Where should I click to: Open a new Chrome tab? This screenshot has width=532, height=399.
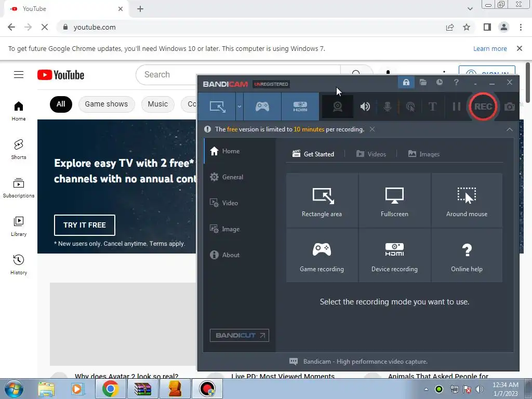pyautogui.click(x=140, y=9)
